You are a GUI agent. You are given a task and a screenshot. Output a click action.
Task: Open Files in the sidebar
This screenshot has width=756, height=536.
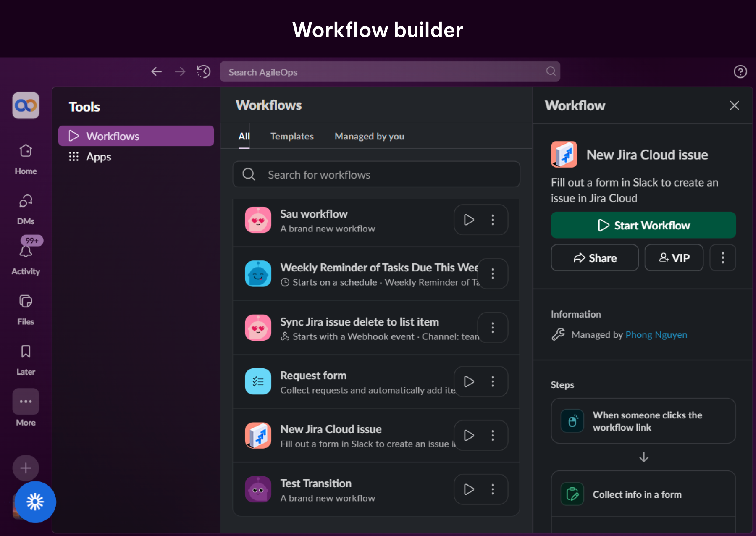(26, 310)
